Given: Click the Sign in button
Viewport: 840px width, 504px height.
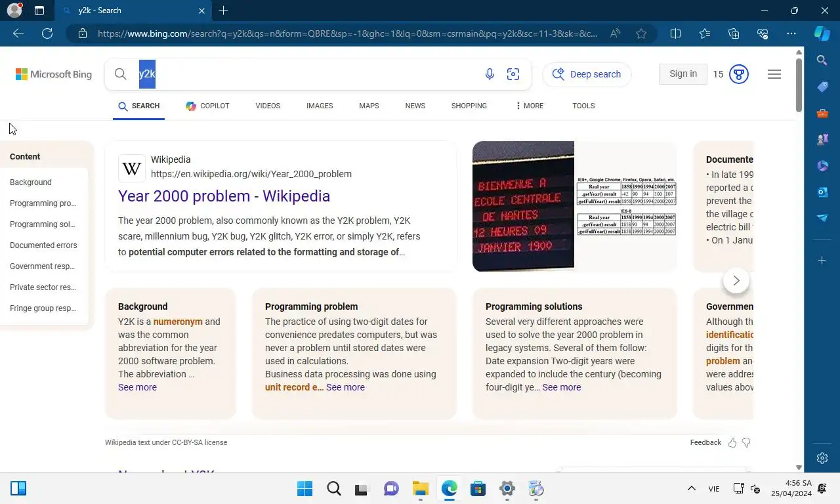Looking at the screenshot, I should (683, 74).
